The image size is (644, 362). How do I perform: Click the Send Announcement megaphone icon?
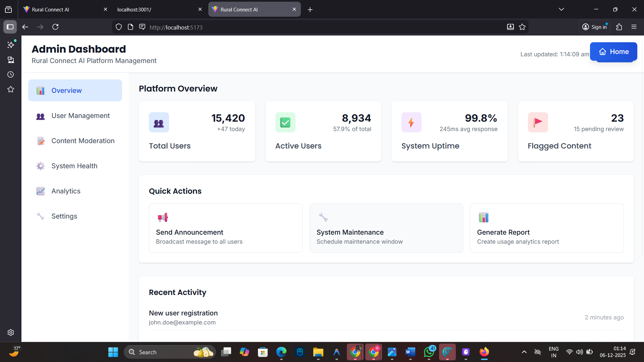pos(163,218)
